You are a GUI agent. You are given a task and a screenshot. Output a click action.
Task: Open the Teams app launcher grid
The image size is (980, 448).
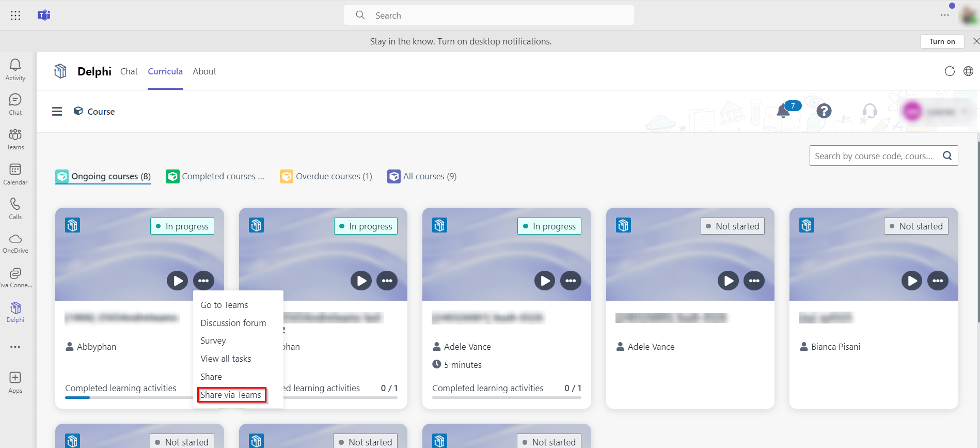click(x=15, y=16)
